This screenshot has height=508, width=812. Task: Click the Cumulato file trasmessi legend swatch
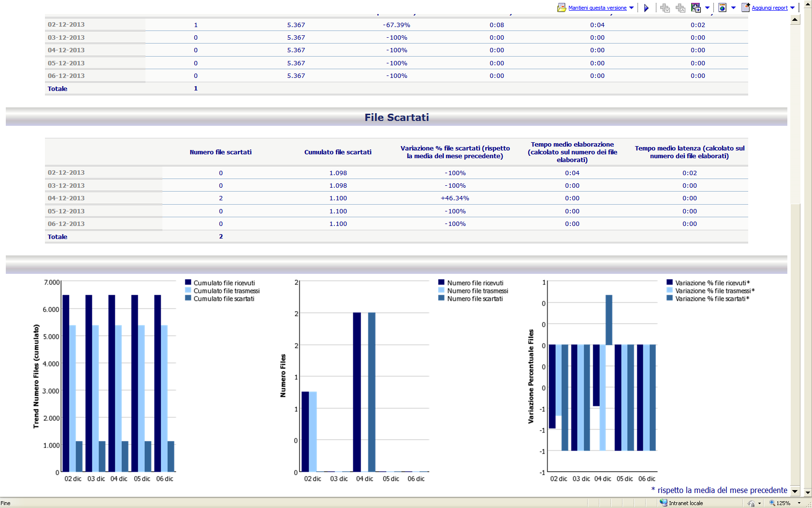188,290
